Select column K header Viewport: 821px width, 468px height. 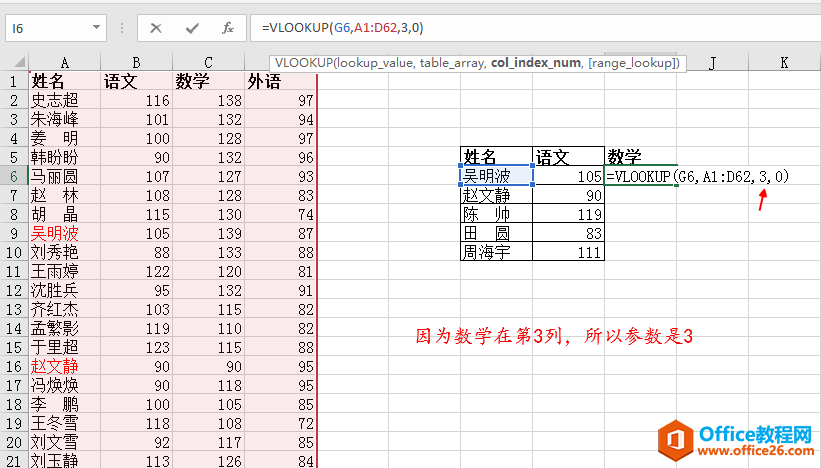(784, 63)
